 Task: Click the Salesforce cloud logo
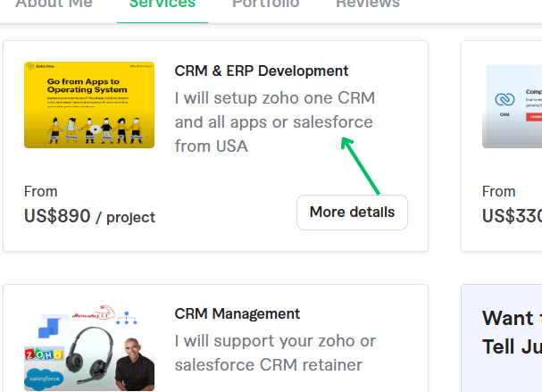pos(45,380)
